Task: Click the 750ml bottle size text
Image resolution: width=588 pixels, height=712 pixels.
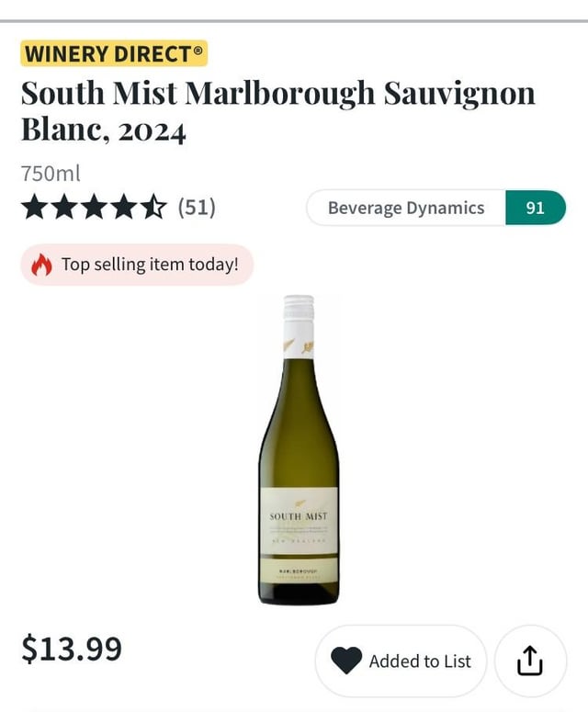Action: pos(51,174)
